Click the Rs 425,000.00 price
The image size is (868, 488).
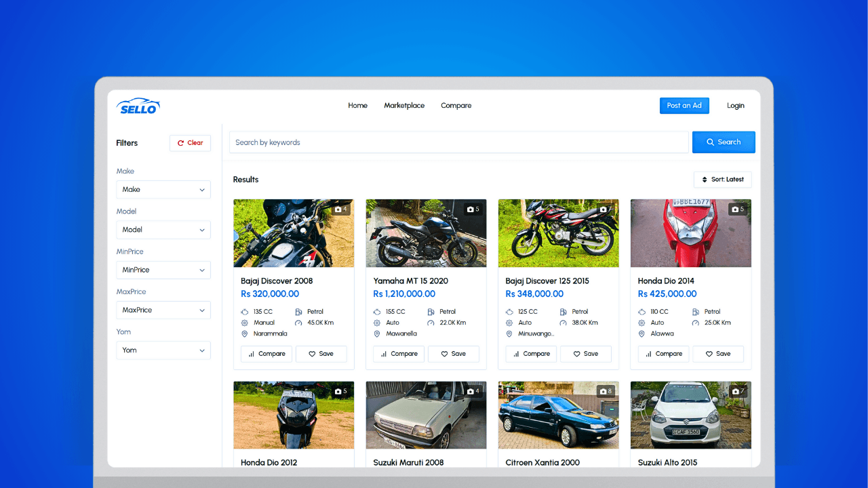[x=667, y=294]
